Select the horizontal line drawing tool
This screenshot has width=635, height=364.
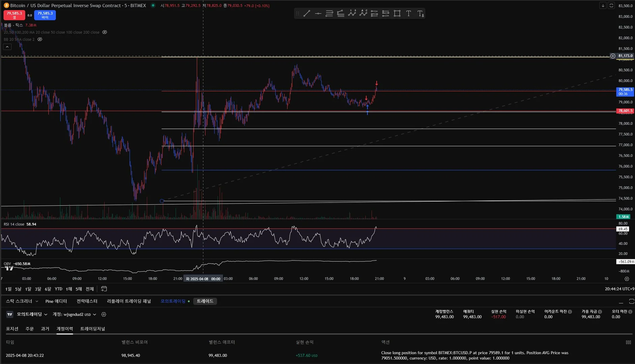pos(318,13)
